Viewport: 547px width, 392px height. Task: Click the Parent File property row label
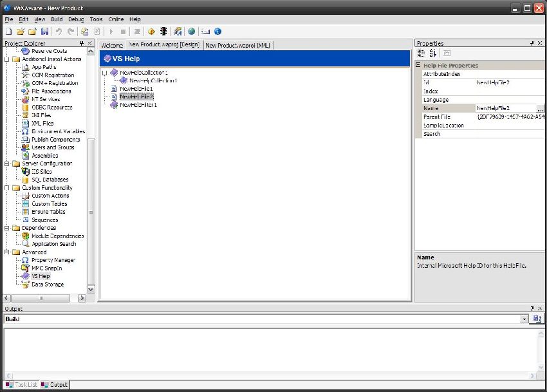pos(437,117)
